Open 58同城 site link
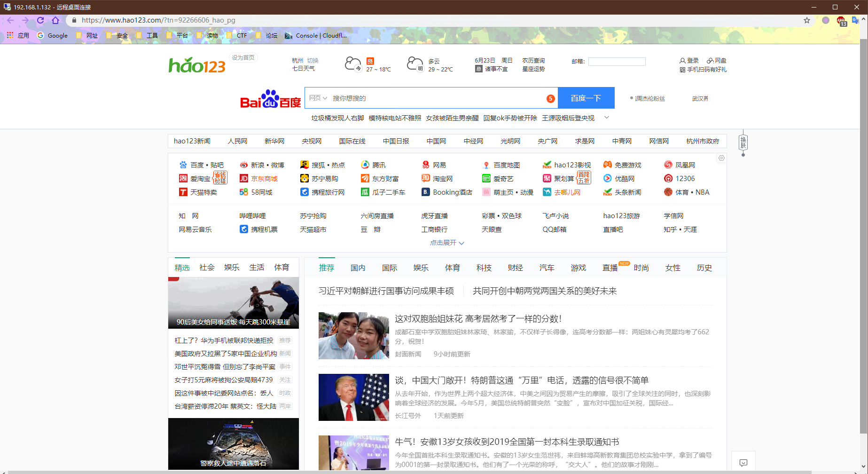 click(256, 192)
